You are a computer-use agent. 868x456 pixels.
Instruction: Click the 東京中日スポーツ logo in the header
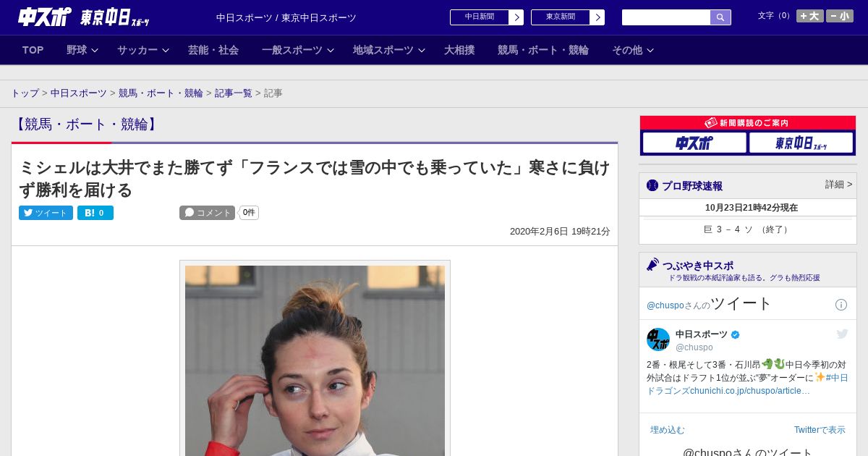point(114,17)
